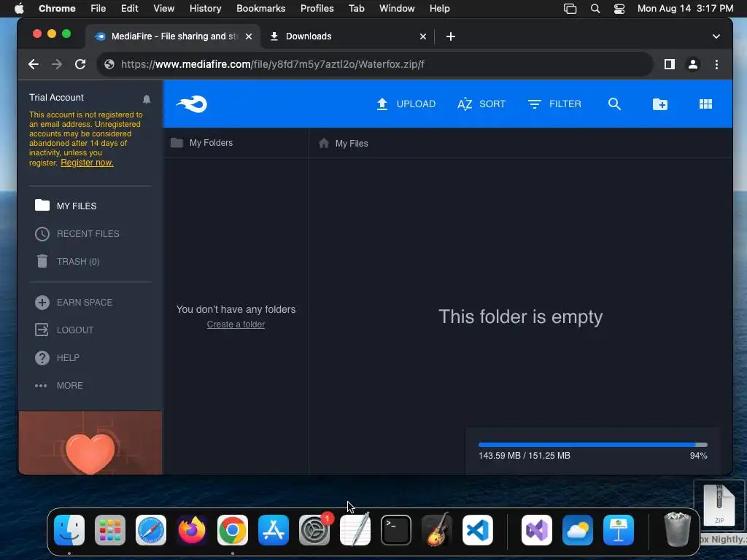747x560 pixels.
Task: Open the Edit menu
Action: [129, 8]
